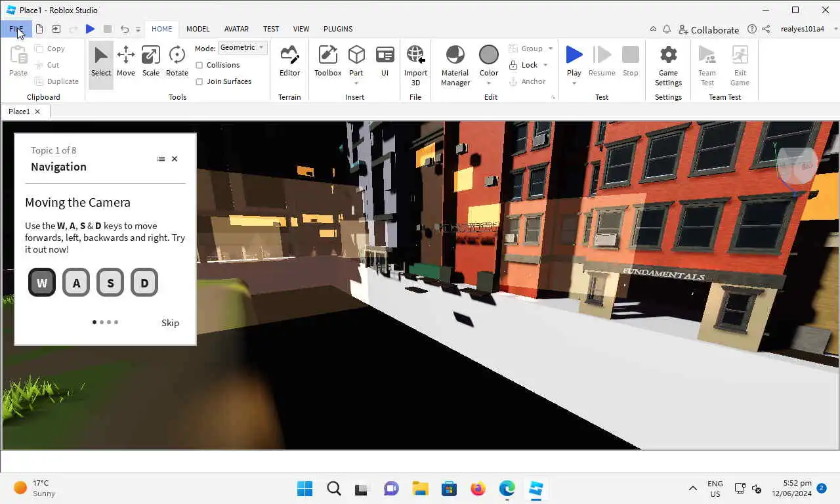
Task: Click the Duplicate button
Action: 56,81
